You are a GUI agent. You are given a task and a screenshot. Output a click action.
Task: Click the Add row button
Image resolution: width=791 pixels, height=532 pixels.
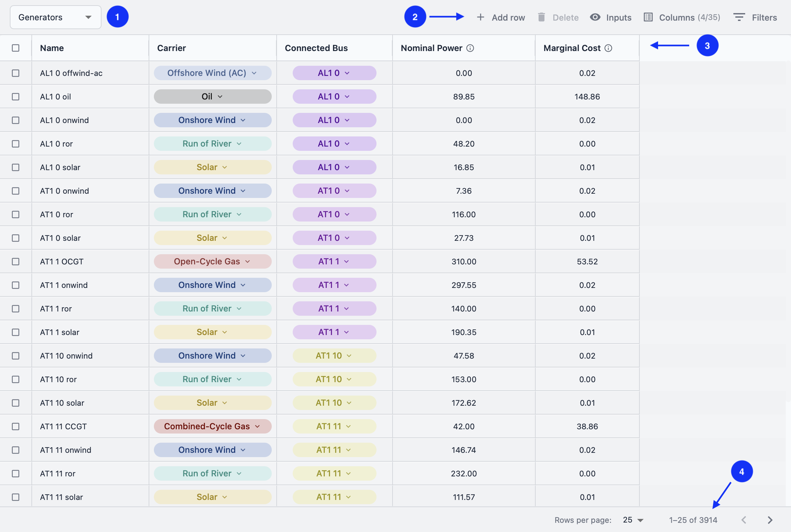coord(501,17)
